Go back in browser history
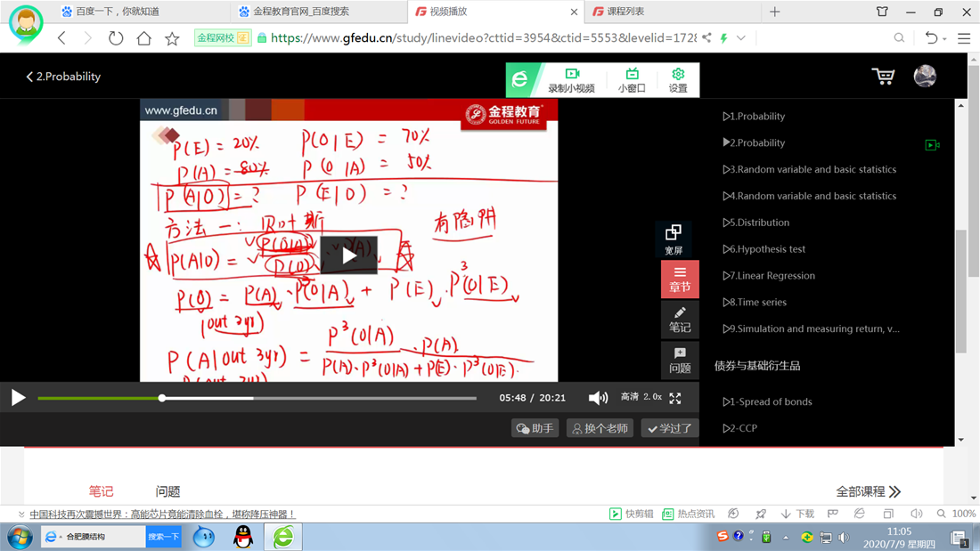This screenshot has height=551, width=980. (61, 38)
